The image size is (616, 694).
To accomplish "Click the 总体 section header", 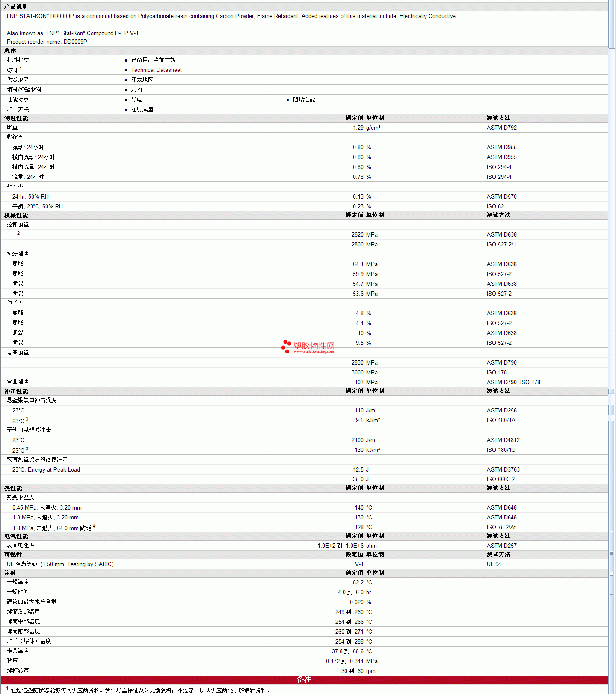I will click(x=10, y=50).
